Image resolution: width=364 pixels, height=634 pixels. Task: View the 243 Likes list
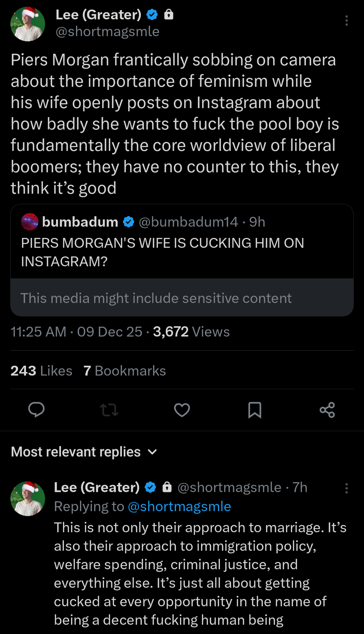pyautogui.click(x=41, y=371)
